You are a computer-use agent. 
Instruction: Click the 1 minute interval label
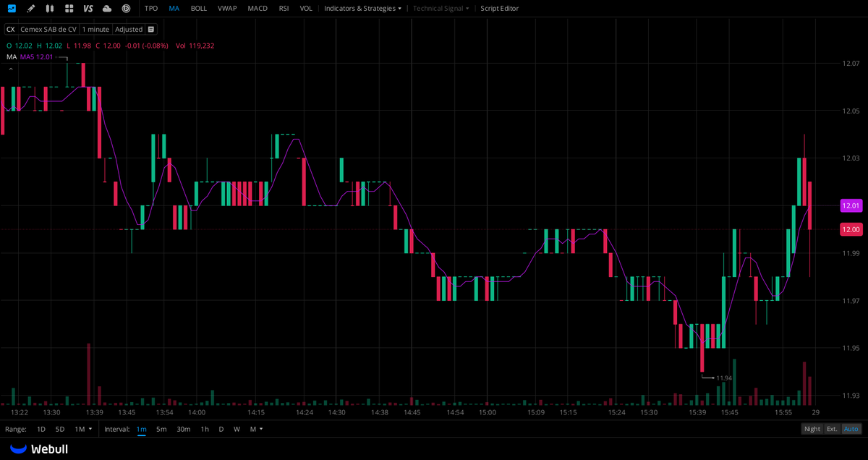(x=95, y=30)
